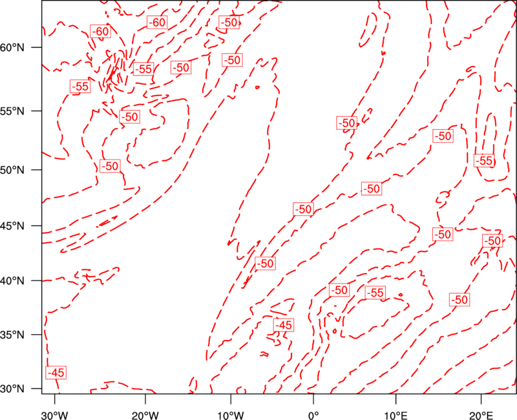Click the 10°W longitude axis label
The width and height of the screenshot is (517, 420).
point(231,415)
